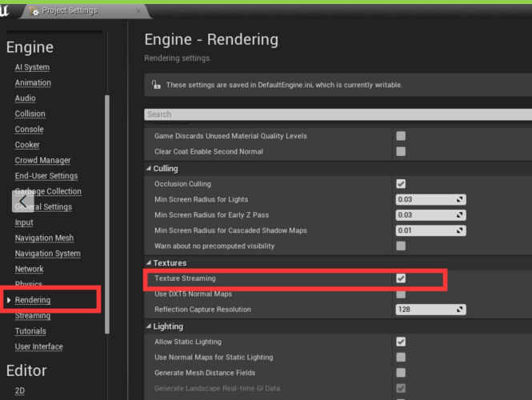Screen dimensions: 532x400
Task: Enable Game Discards Unused Material Quality Levels
Action: pos(401,136)
